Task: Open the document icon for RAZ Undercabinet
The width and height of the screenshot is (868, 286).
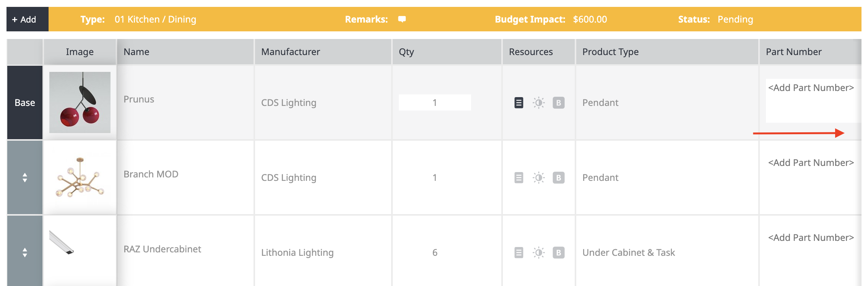Action: pyautogui.click(x=519, y=253)
